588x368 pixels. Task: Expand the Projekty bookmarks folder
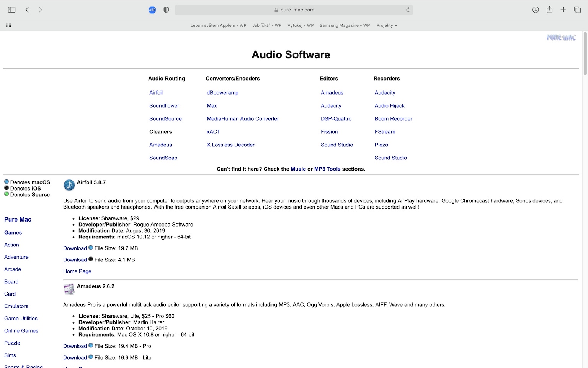(x=387, y=25)
